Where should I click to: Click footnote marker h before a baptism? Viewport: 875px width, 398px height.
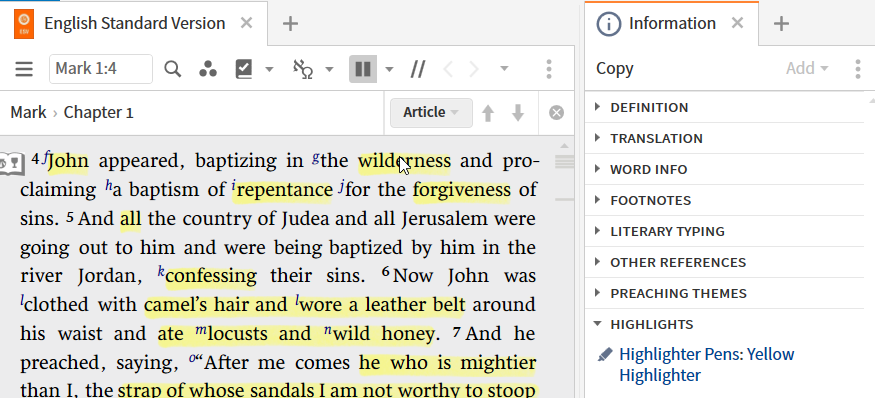click(x=109, y=185)
